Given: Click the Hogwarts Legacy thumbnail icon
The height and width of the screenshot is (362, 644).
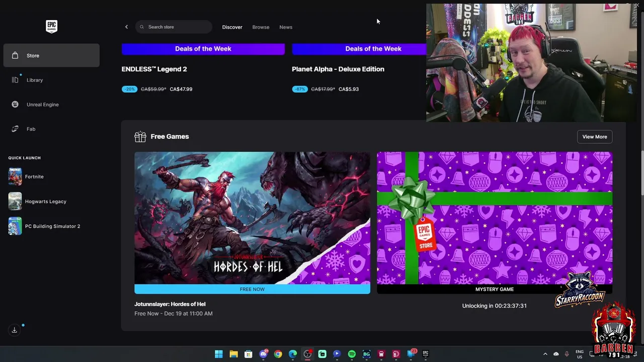Looking at the screenshot, I should 15,201.
